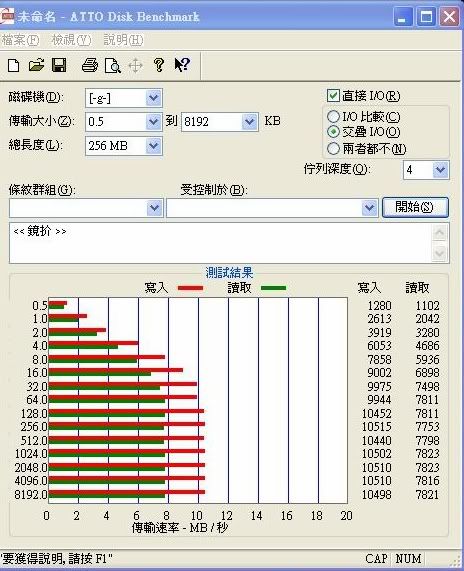Screen dimensions: 464x571
Task: Activate the context help arrow icon
Action: coord(182,65)
